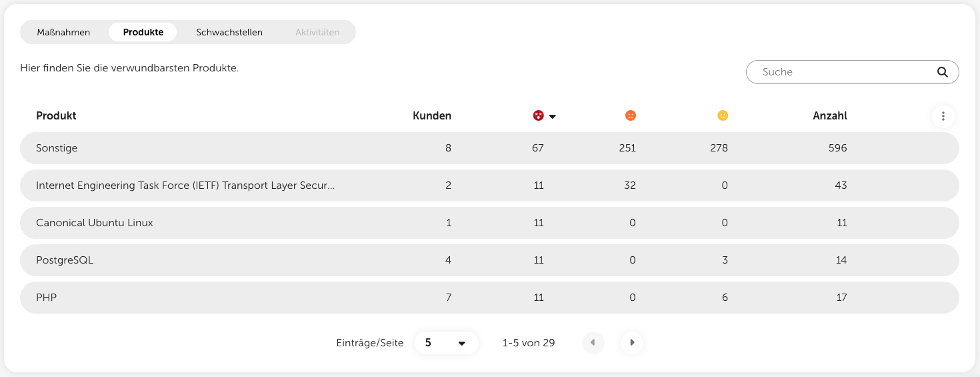Click the red critical severity face icon
Image resolution: width=980 pixels, height=377 pixels.
(x=539, y=115)
